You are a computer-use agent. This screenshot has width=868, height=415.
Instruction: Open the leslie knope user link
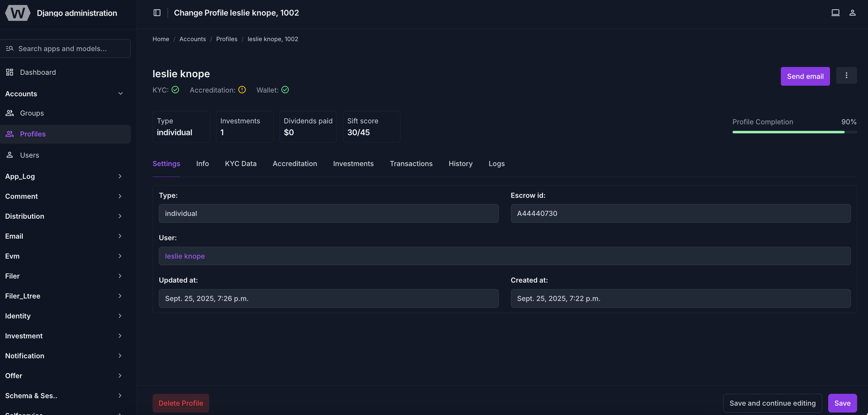click(x=185, y=256)
